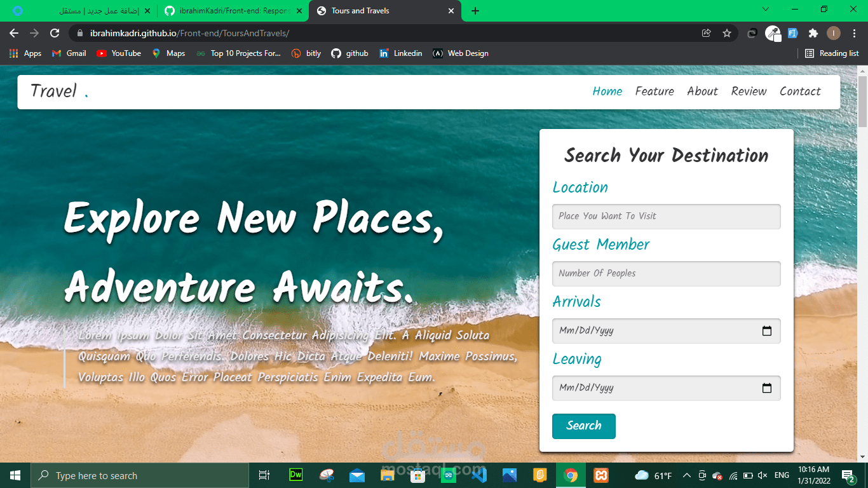Click the page vertical scrollbar thumb
The image size is (868, 488).
pos(862,102)
